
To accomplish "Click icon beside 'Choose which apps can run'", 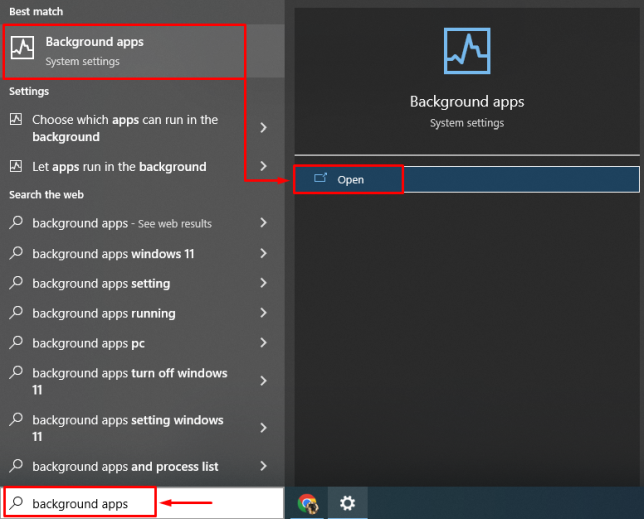I will [16, 119].
